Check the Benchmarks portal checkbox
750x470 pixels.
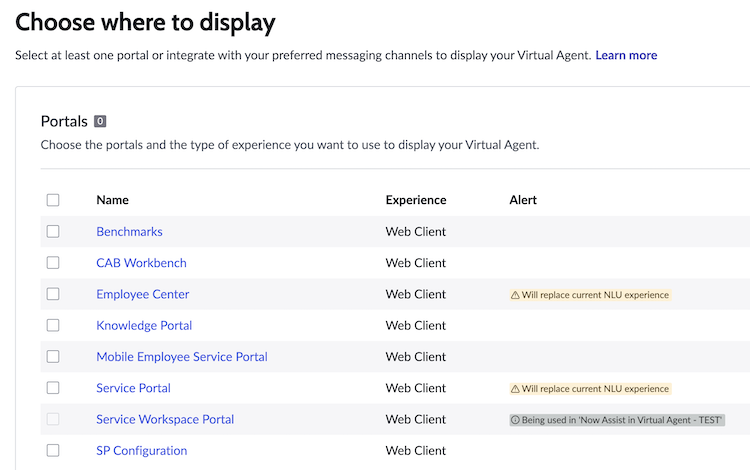[x=53, y=231]
